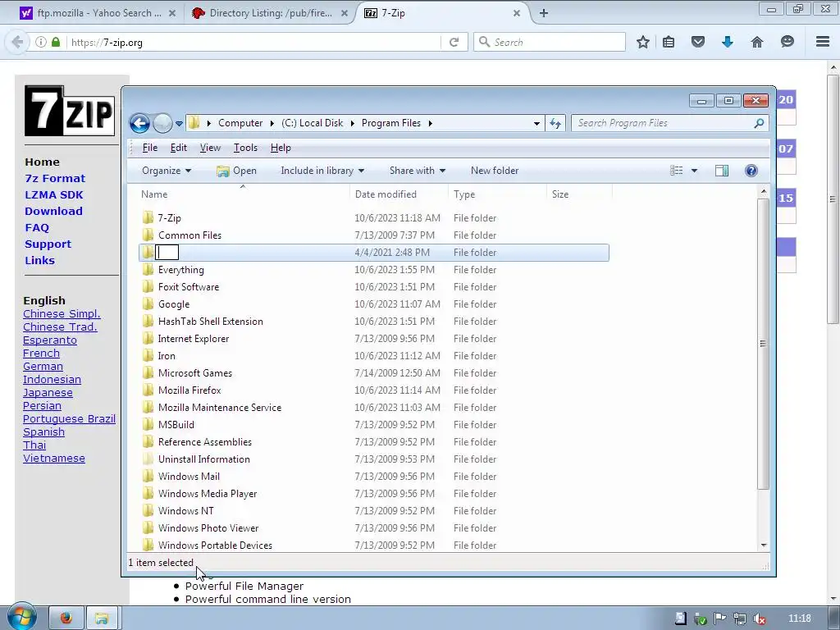The height and width of the screenshot is (630, 840).
Task: Select the Reference Assemblies folder
Action: (204, 442)
